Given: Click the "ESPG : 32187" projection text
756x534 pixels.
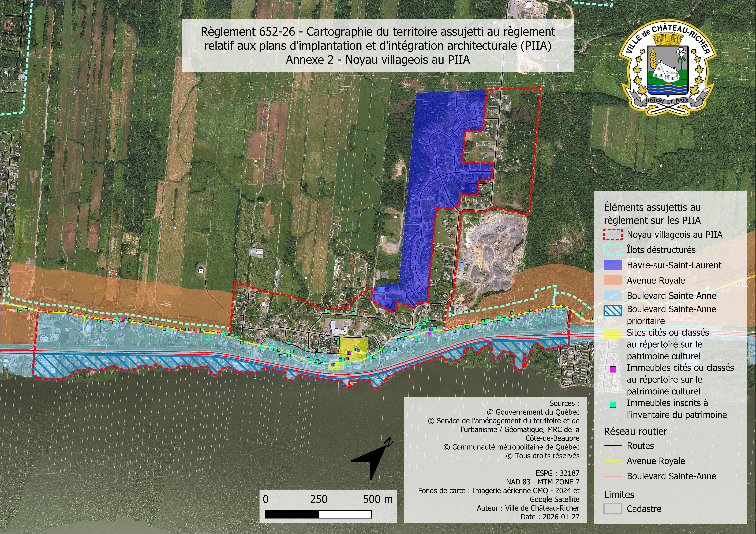Looking at the screenshot, I should (557, 473).
